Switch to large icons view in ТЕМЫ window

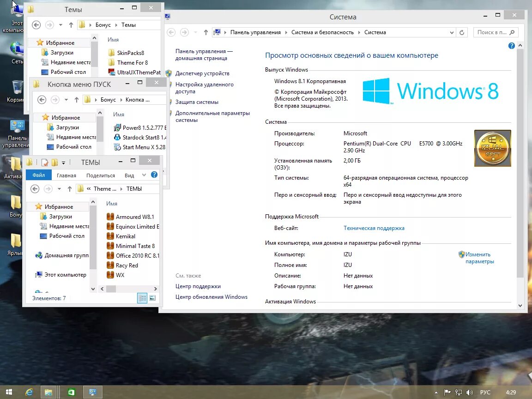(153, 298)
